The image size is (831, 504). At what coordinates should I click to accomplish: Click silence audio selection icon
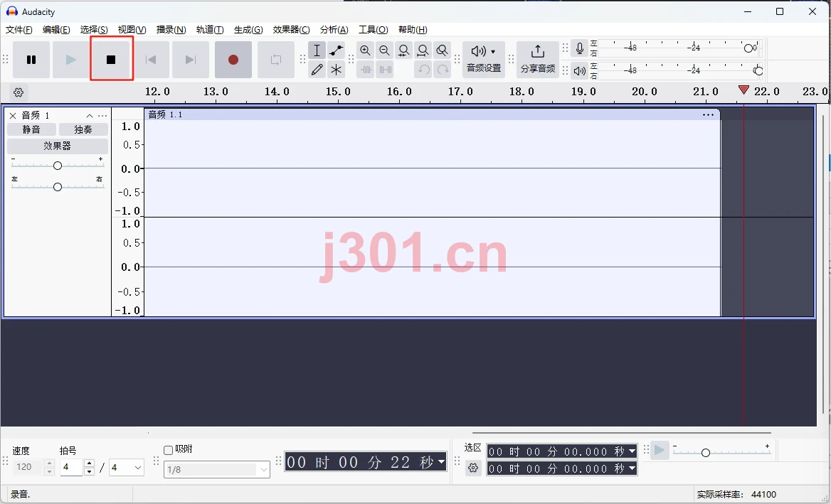384,70
